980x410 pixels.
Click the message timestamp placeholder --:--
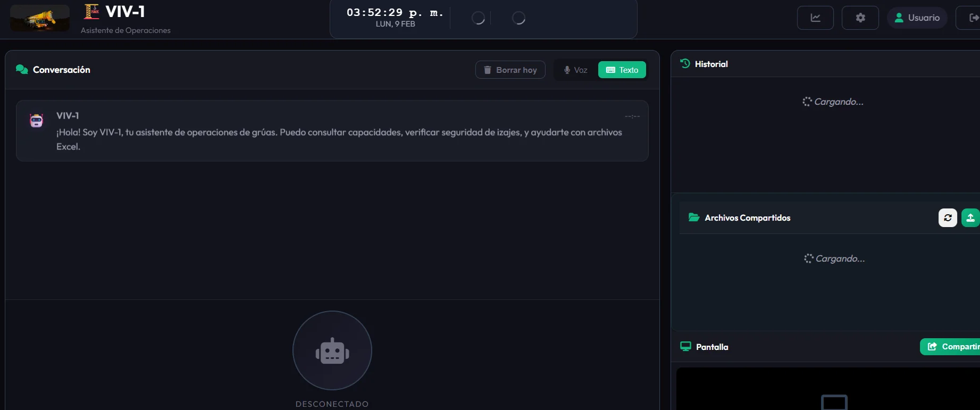pos(632,116)
